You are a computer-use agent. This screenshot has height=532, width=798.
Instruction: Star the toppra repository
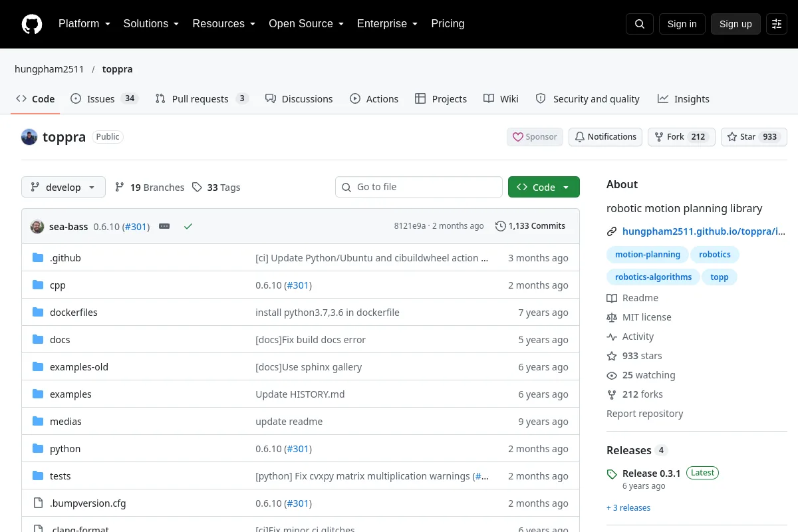coord(753,137)
